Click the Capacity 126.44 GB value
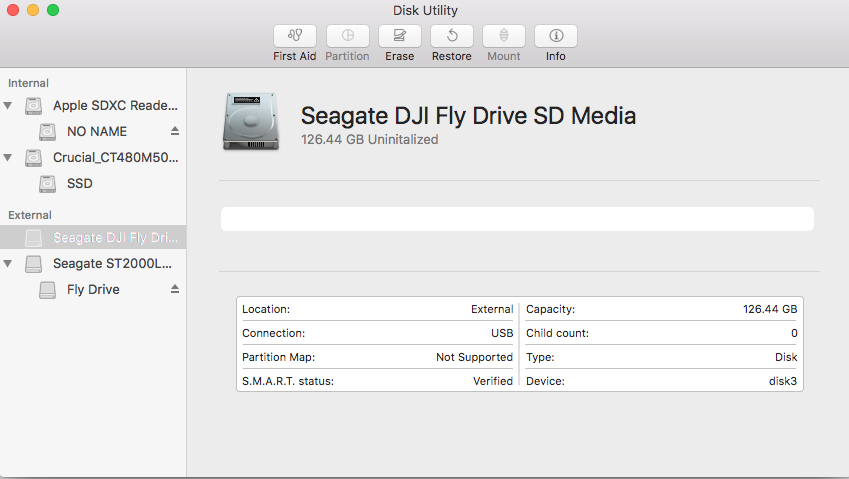Screen dimensions: 849x479 770,309
